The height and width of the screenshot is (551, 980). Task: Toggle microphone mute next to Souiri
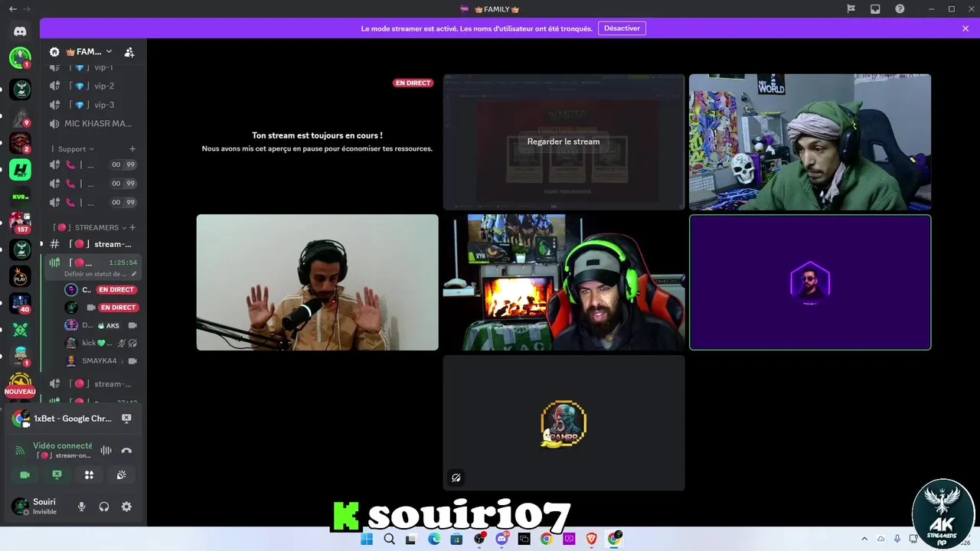click(81, 507)
